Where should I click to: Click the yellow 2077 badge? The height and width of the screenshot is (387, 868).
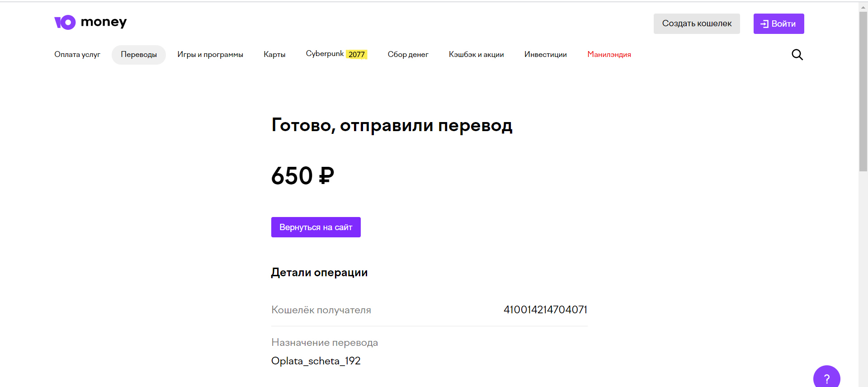click(x=357, y=54)
